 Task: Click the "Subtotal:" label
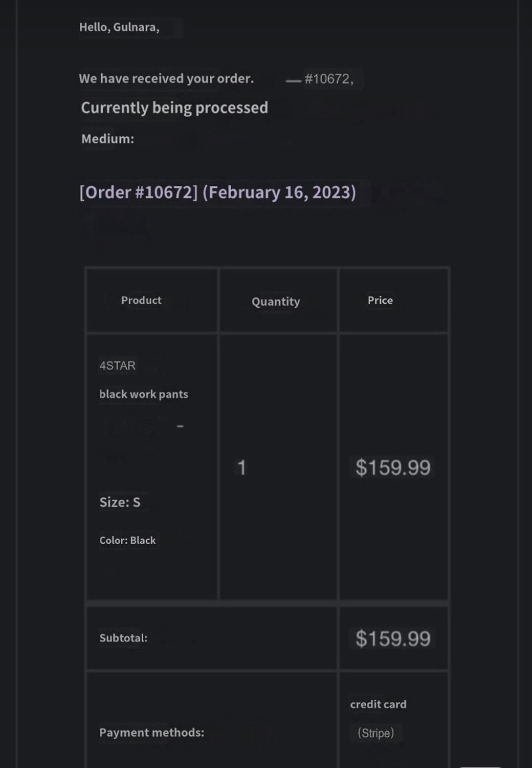click(x=123, y=638)
